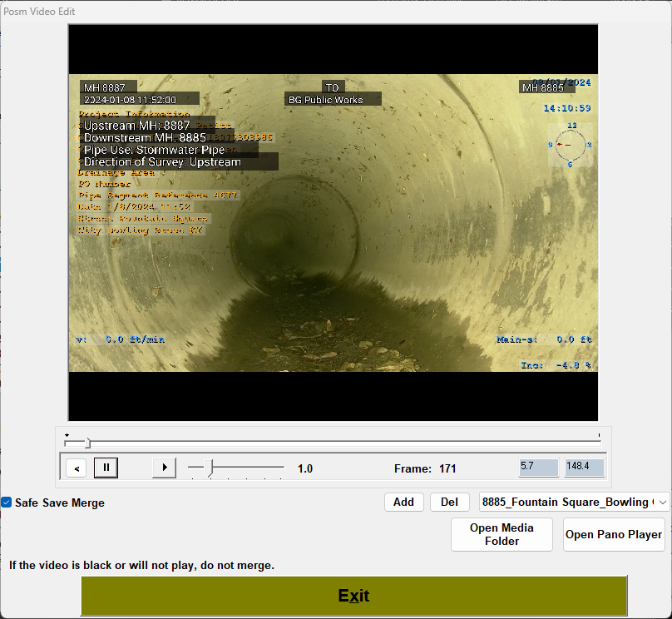Click the Del button

[450, 502]
